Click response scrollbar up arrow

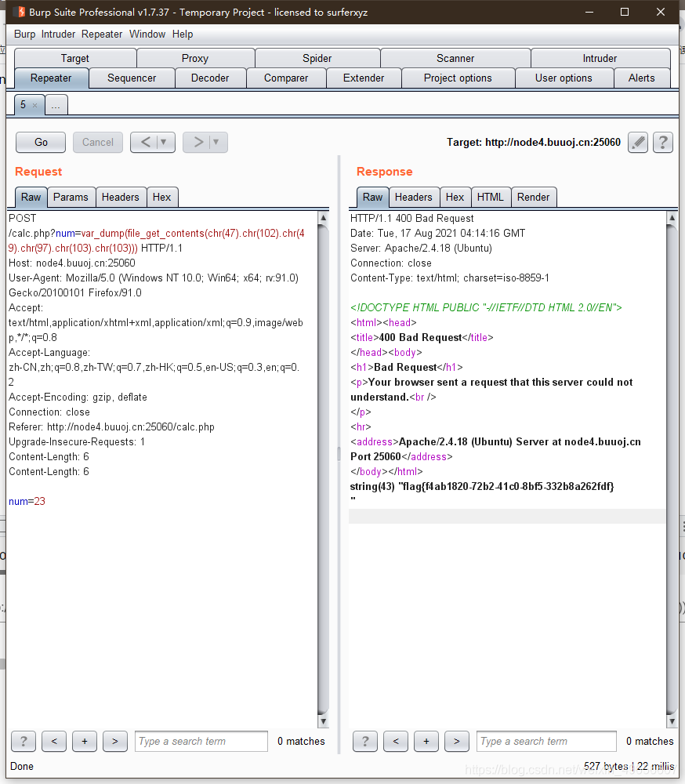click(x=672, y=217)
